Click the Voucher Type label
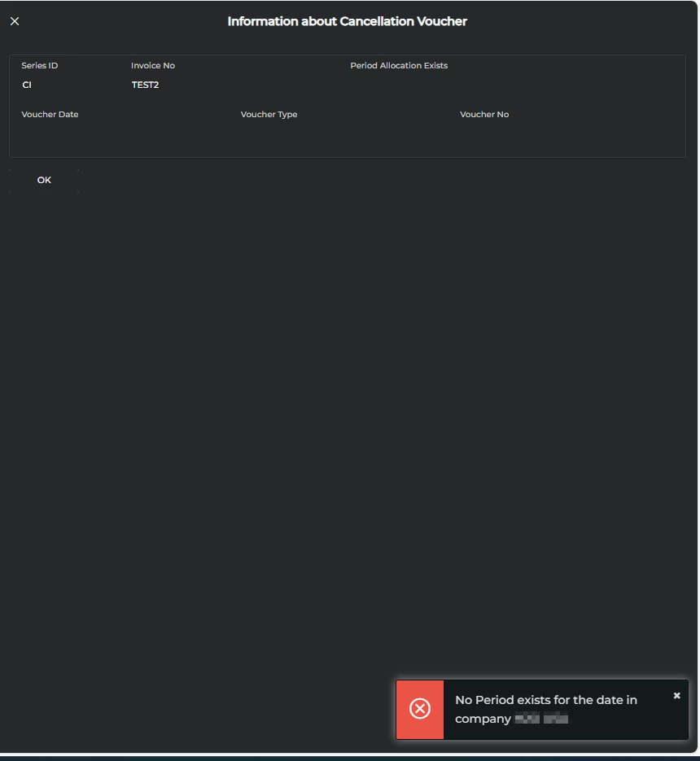This screenshot has width=700, height=761. pyautogui.click(x=269, y=114)
